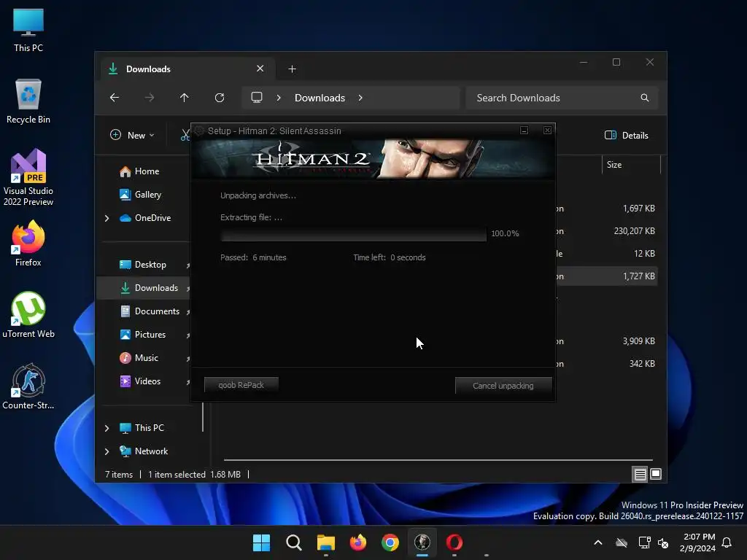Open uTorrent Web desktop shortcut
Viewport: 747px width, 560px height.
(28, 315)
